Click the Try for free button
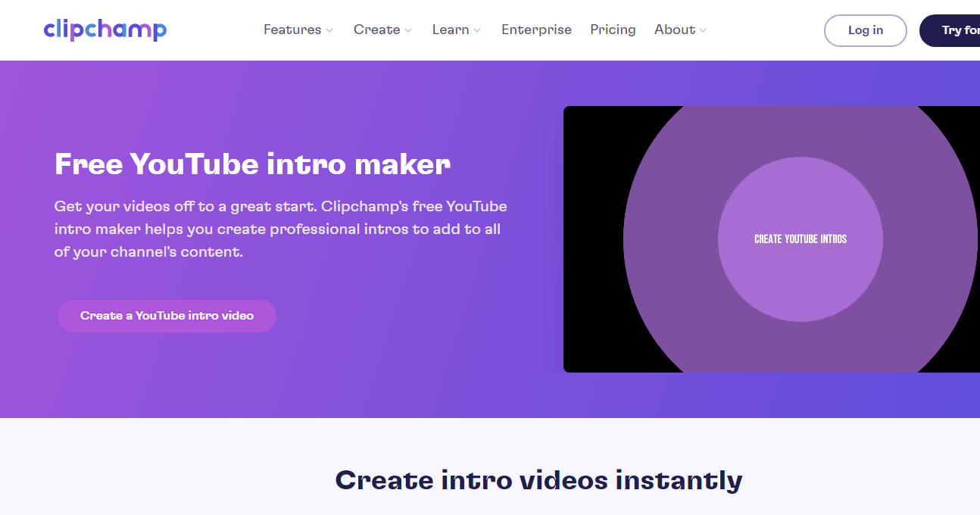Viewport: 980px width, 515px height. click(950, 30)
